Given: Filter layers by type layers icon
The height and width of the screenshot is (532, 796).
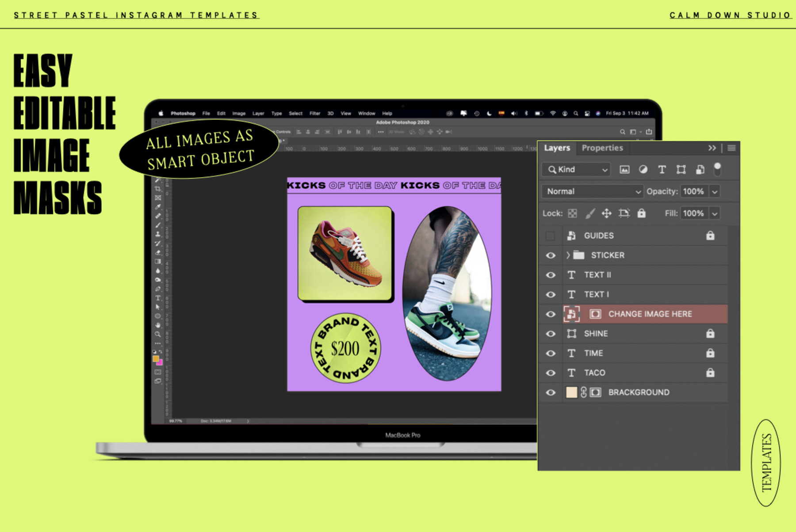Looking at the screenshot, I should (662, 170).
